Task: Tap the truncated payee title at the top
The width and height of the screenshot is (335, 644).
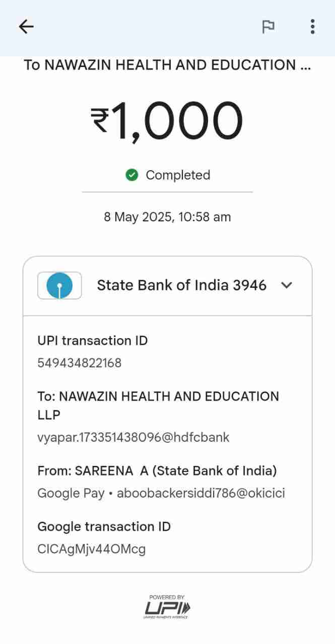Action: coord(167,65)
